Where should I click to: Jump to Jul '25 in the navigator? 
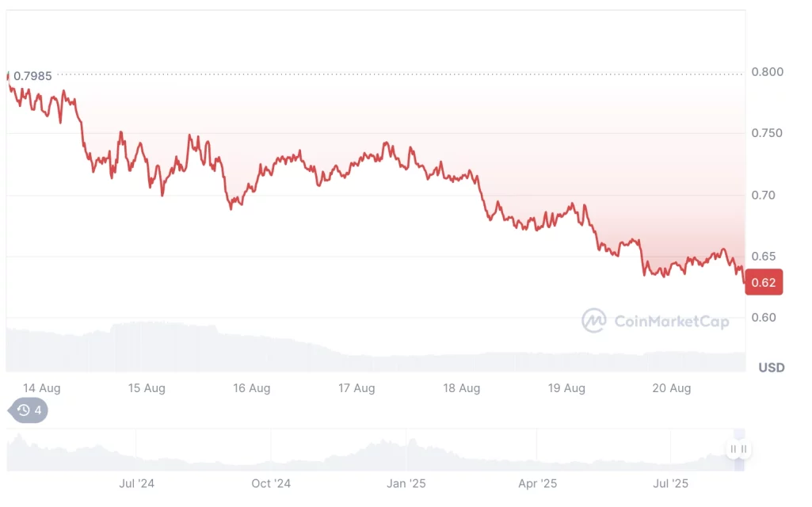[x=671, y=482]
